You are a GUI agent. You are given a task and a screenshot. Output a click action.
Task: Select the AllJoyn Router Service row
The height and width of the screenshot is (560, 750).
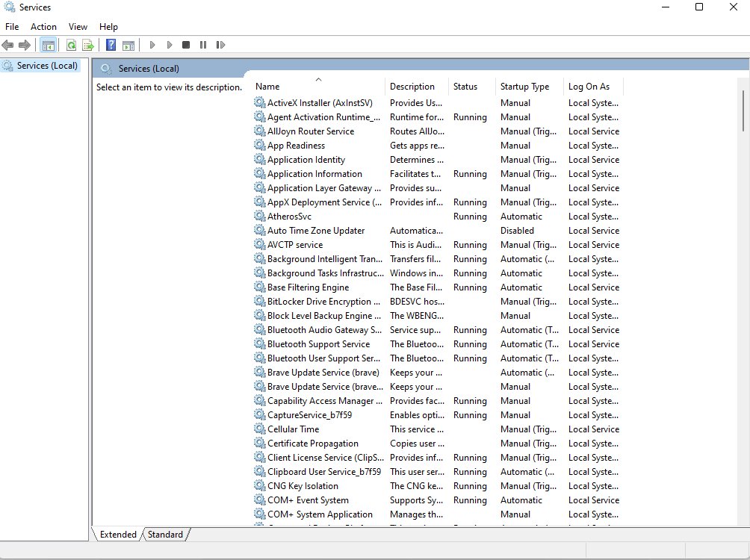click(x=437, y=131)
